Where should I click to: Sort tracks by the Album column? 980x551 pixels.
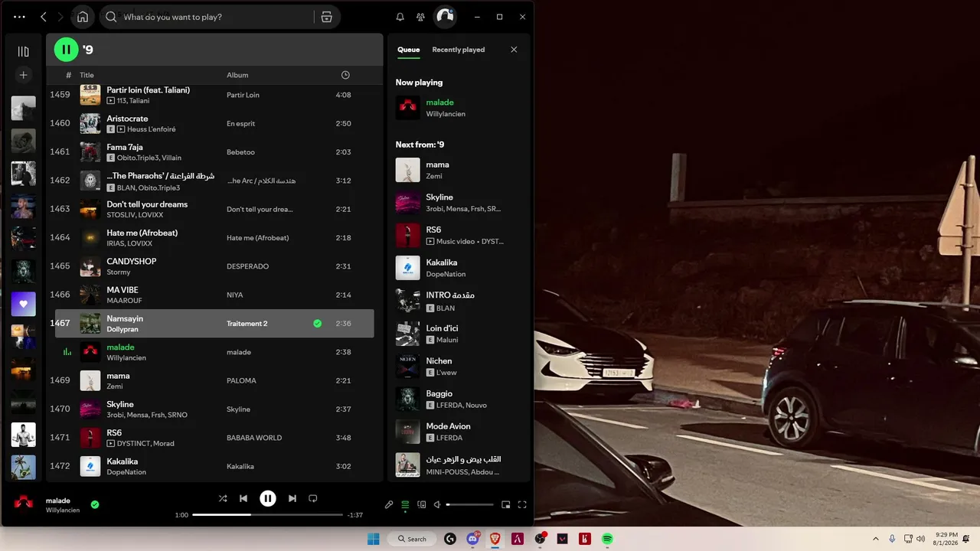pos(237,75)
